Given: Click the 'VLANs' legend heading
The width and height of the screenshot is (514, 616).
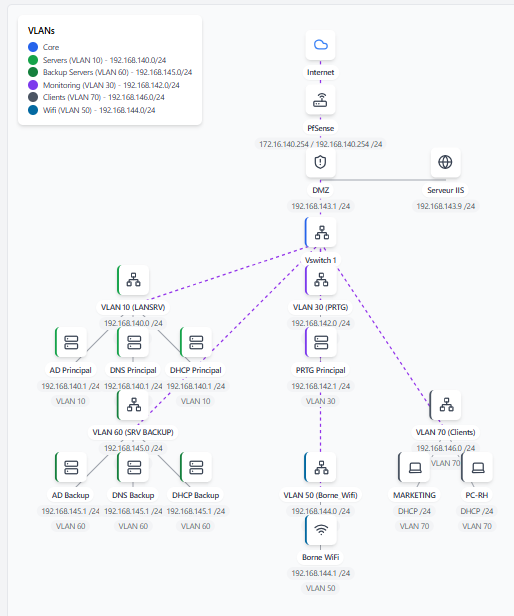Looking at the screenshot, I should (x=41, y=31).
